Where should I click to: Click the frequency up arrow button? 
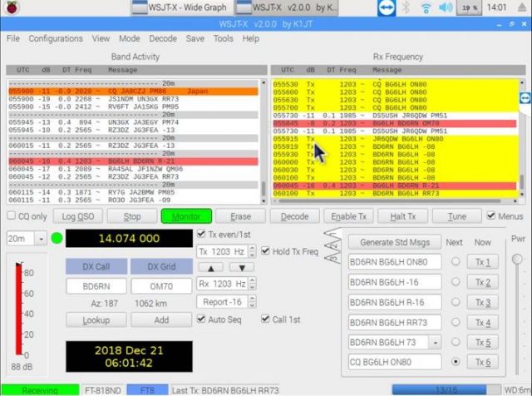point(210,268)
